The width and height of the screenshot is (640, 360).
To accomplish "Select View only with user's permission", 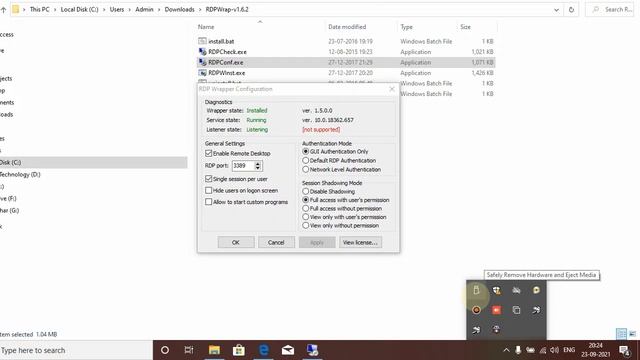I will [305, 217].
